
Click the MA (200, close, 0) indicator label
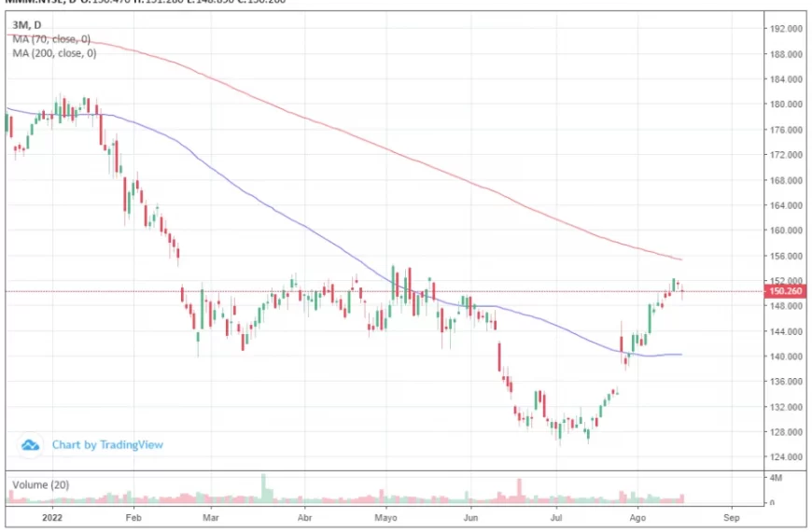coord(54,53)
